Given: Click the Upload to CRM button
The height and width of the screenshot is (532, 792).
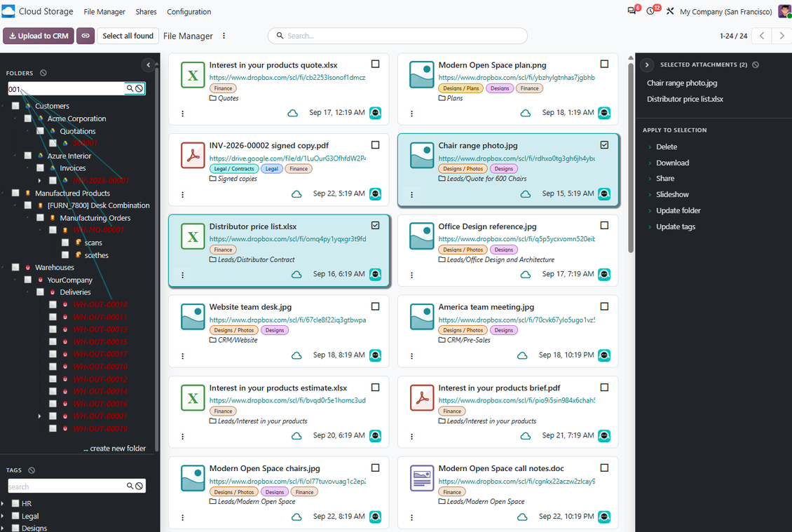Looking at the screenshot, I should point(39,36).
